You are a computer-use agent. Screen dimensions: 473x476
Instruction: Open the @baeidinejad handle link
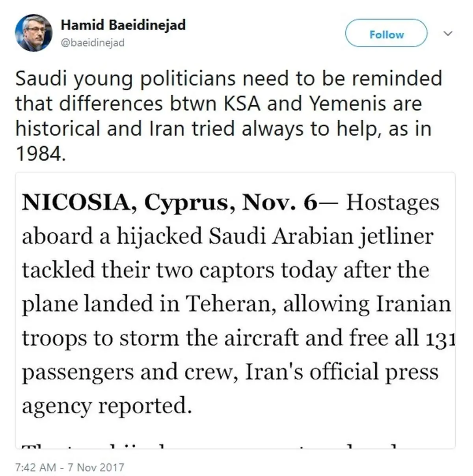point(93,43)
